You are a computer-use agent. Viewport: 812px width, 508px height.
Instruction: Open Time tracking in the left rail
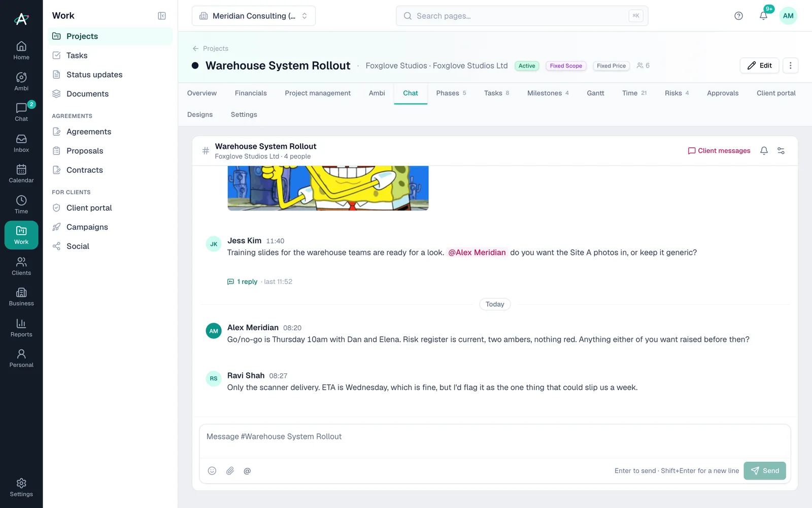pos(21,204)
